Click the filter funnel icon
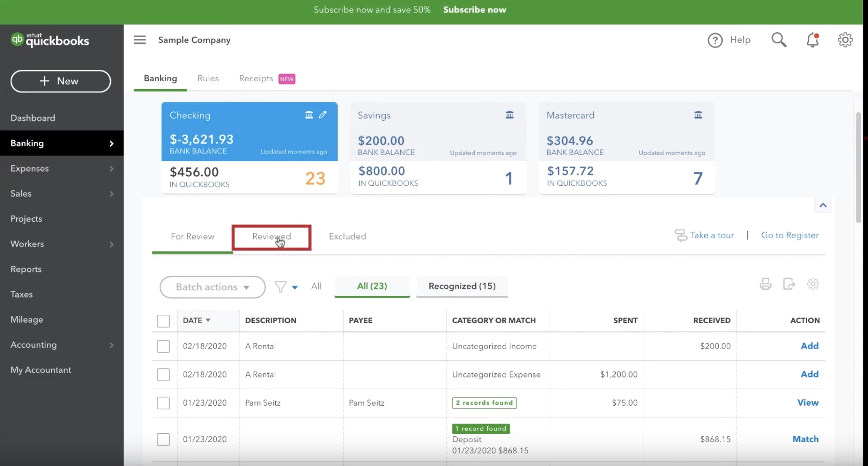Image resolution: width=868 pixels, height=466 pixels. point(280,287)
